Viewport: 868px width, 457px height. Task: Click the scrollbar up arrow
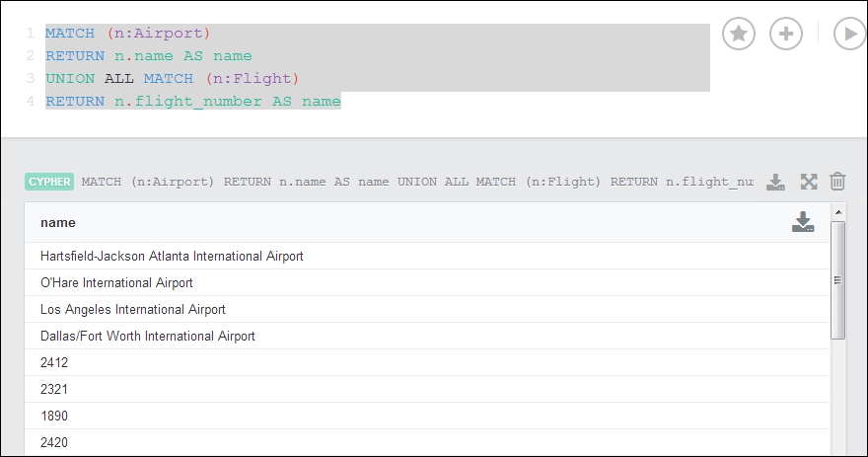tap(838, 212)
